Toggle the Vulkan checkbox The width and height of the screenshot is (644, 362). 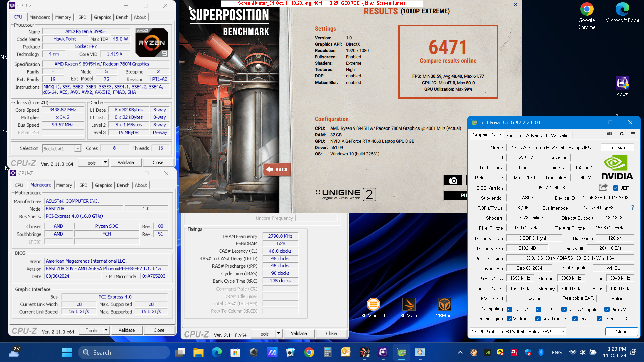[509, 319]
